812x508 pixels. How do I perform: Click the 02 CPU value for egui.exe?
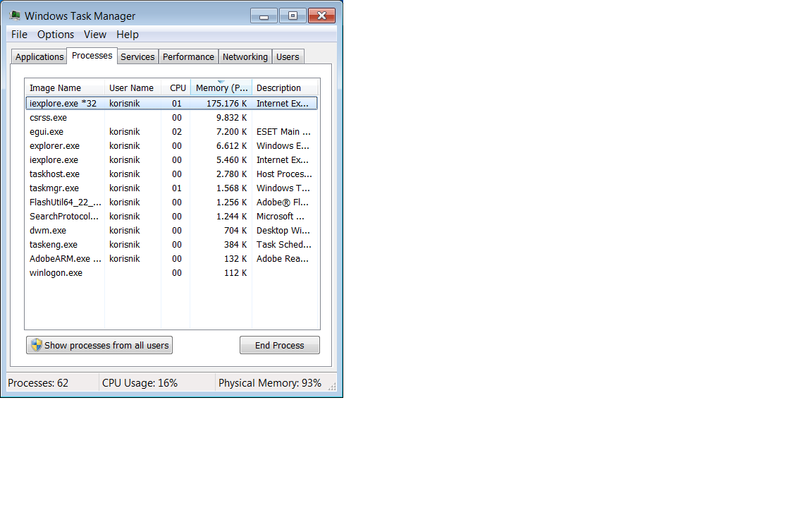tap(177, 132)
